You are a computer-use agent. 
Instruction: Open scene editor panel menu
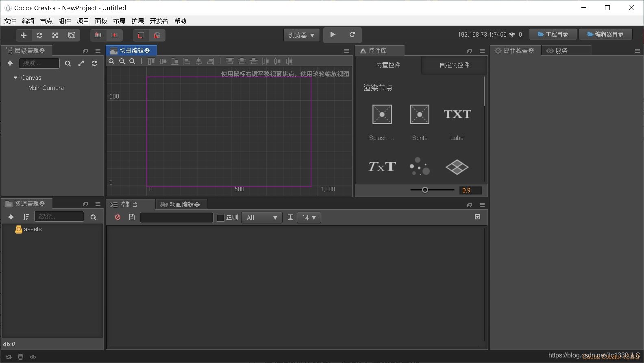coord(347,51)
